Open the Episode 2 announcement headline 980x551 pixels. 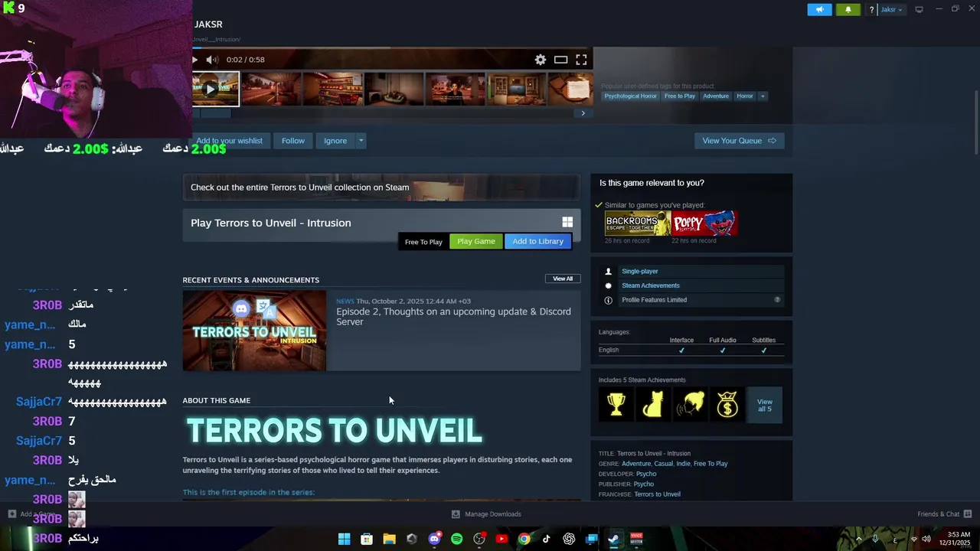pos(453,317)
